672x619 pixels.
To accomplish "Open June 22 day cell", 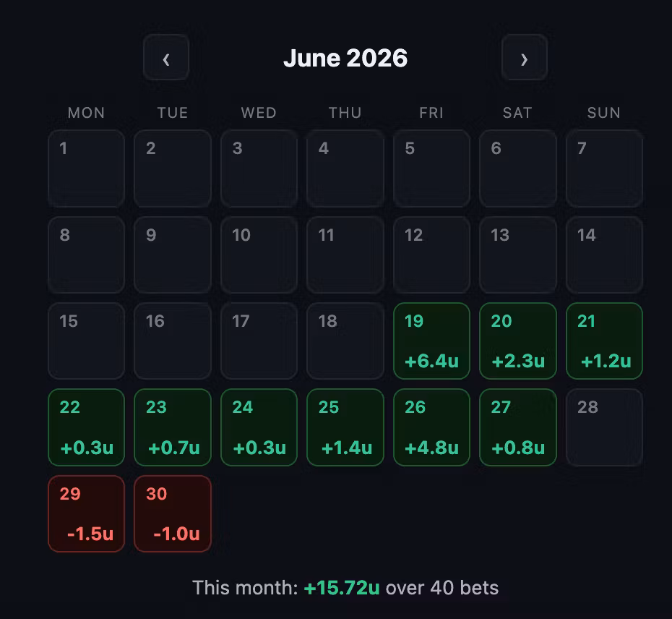I will (x=86, y=427).
